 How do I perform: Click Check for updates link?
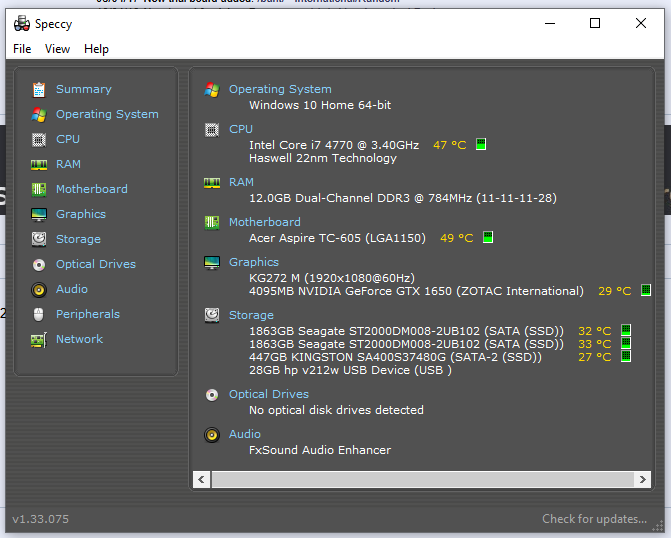click(x=594, y=519)
